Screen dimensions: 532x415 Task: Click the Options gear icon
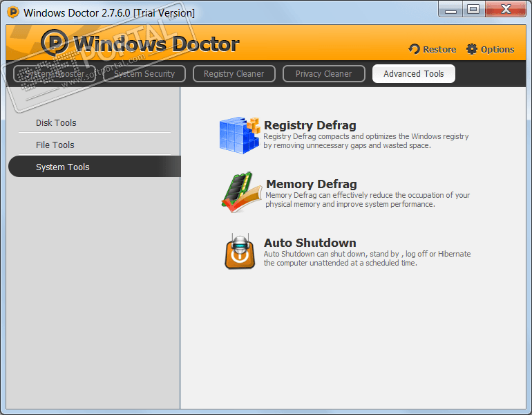[x=472, y=49]
